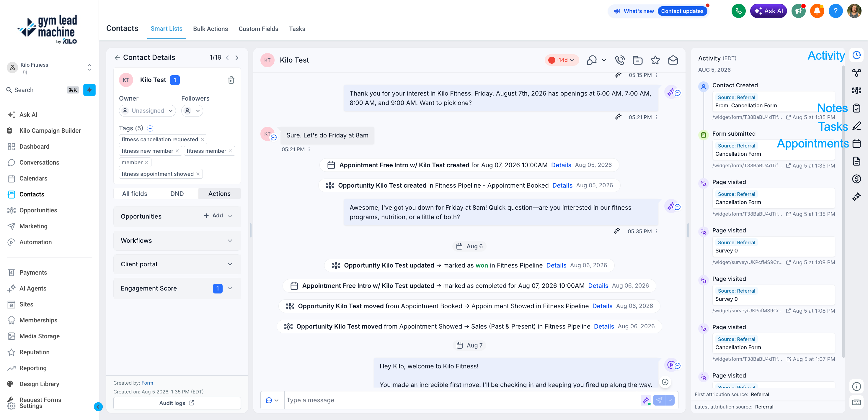This screenshot has width=868, height=420.
Task: Expand the Client portal section
Action: pos(177,264)
